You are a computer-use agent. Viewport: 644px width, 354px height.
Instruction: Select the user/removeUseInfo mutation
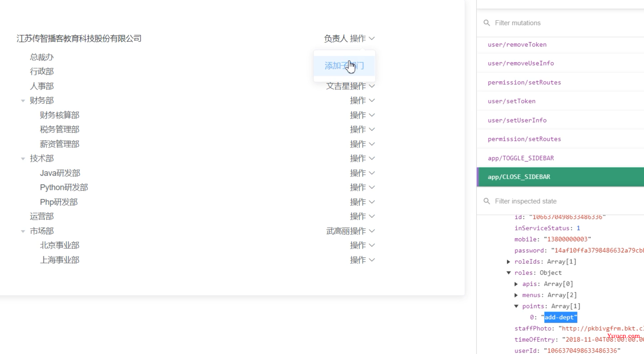(x=560, y=63)
